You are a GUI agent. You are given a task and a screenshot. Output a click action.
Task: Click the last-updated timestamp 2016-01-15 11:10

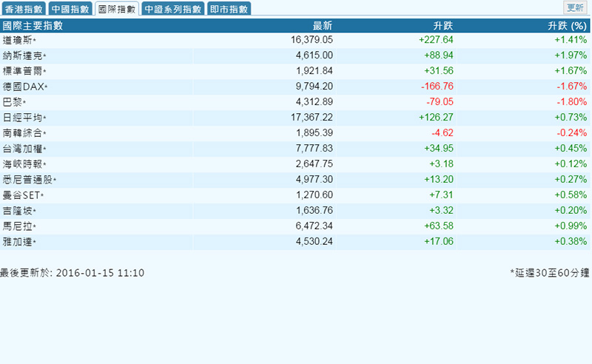(x=100, y=272)
